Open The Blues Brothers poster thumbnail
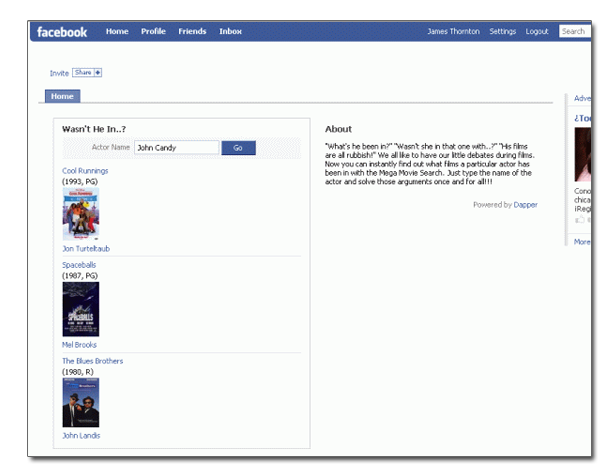Image resolution: width=600 pixels, height=464 pixels. 80,402
